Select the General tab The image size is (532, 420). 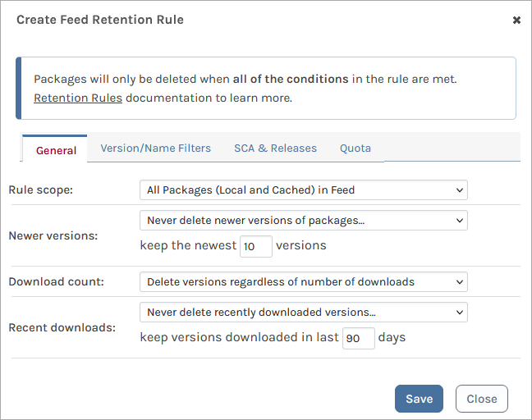click(57, 150)
